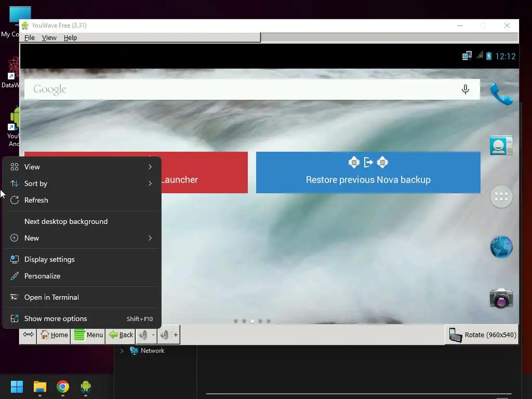532x399 pixels.
Task: Click the grid icon next to View in the context menu
Action: [x=14, y=167]
